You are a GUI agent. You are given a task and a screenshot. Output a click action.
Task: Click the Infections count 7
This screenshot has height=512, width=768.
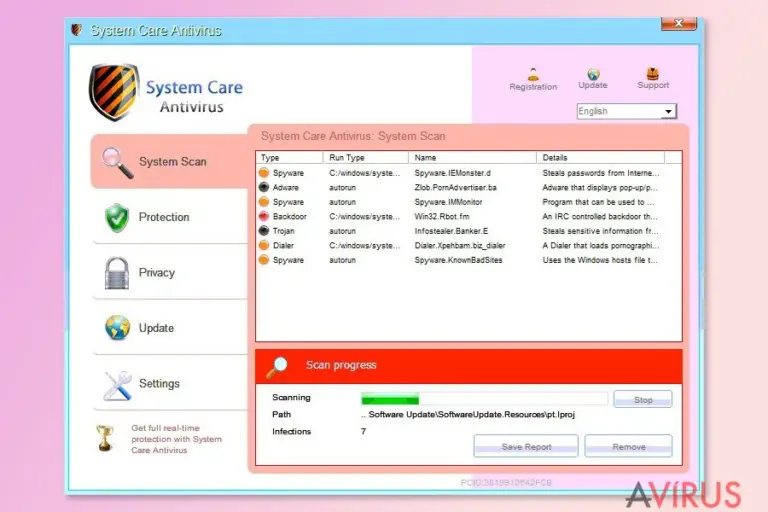tap(363, 431)
